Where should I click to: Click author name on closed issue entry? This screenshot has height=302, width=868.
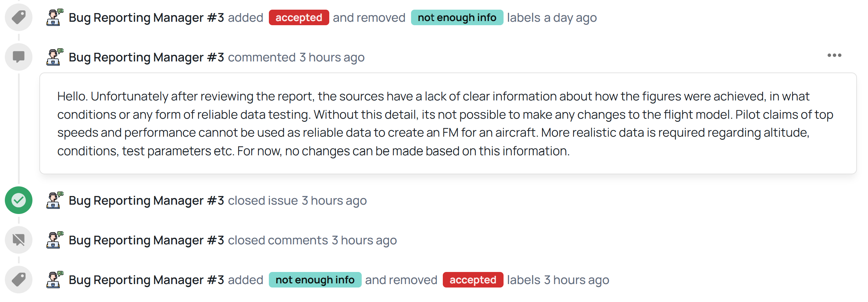coord(146,201)
